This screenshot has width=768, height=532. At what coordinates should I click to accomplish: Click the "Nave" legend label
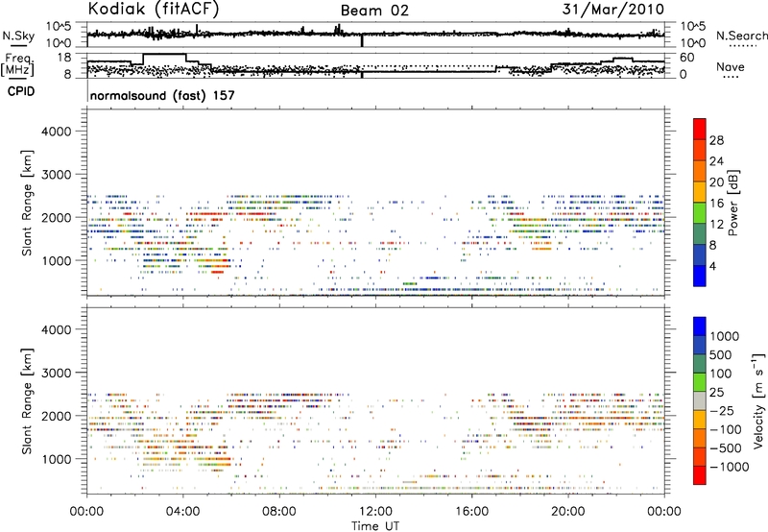coord(731,66)
